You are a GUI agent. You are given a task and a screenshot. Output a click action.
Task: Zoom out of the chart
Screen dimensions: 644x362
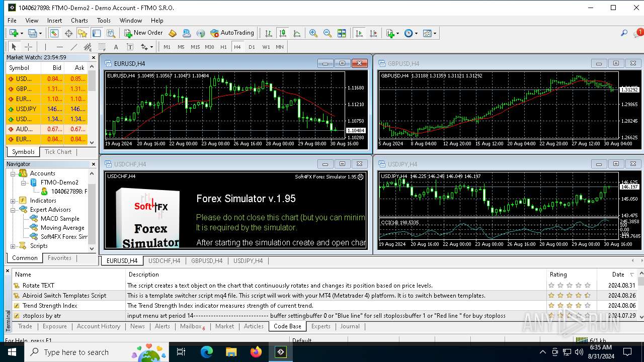click(x=328, y=33)
